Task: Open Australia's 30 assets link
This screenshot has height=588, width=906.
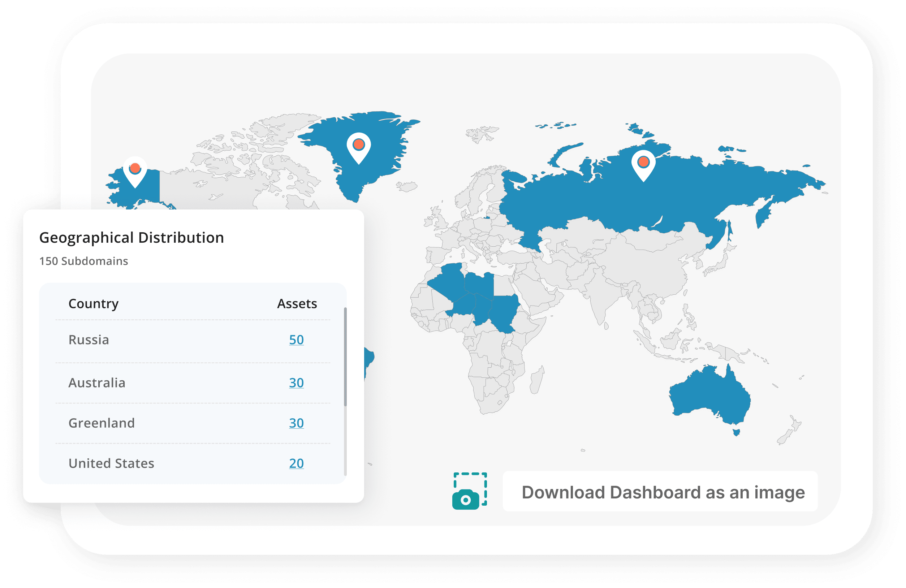Action: [x=296, y=382]
